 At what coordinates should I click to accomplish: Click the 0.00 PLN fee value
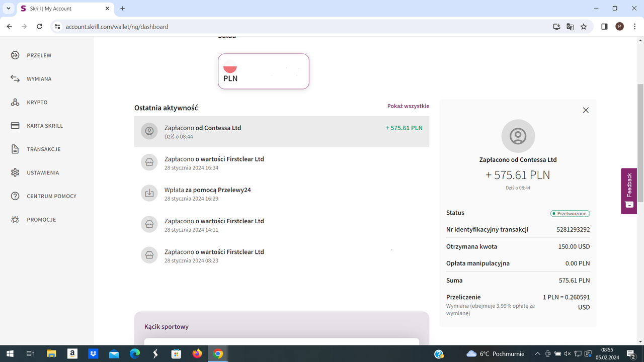(x=578, y=263)
